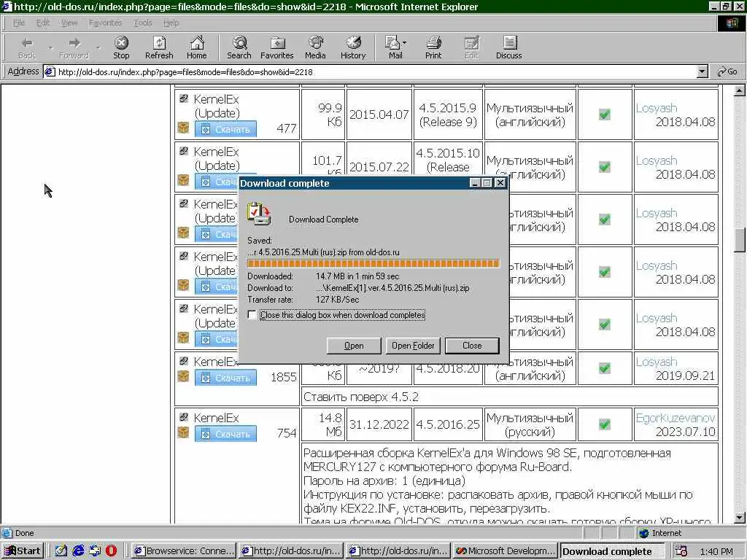Click green checkmark in 4.5.2016.25 row
This screenshot has width=747, height=560.
point(604,424)
